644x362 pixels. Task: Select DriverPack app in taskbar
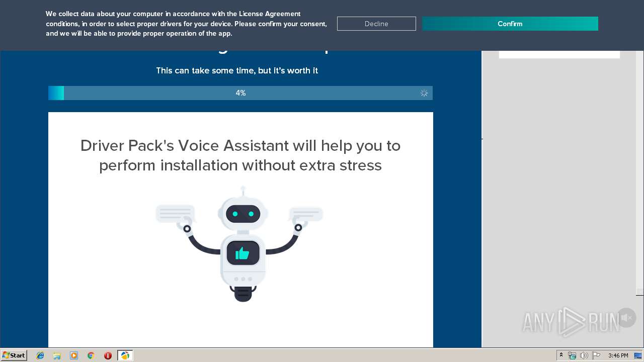125,355
